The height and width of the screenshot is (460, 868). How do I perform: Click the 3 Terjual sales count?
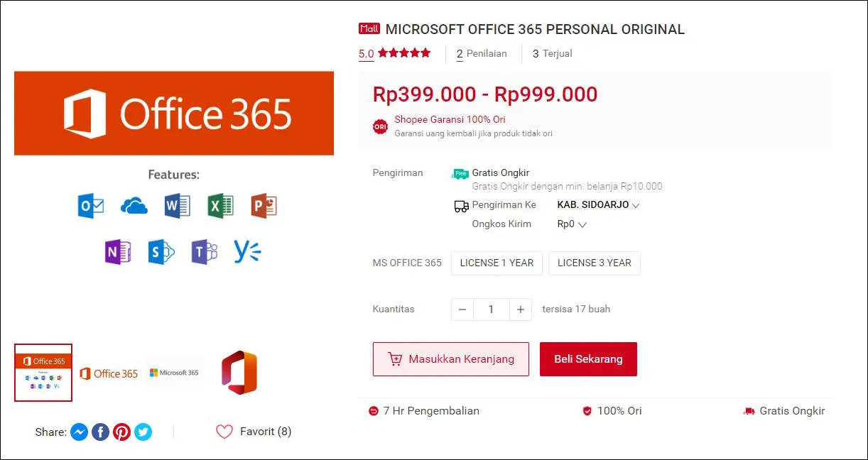552,53
